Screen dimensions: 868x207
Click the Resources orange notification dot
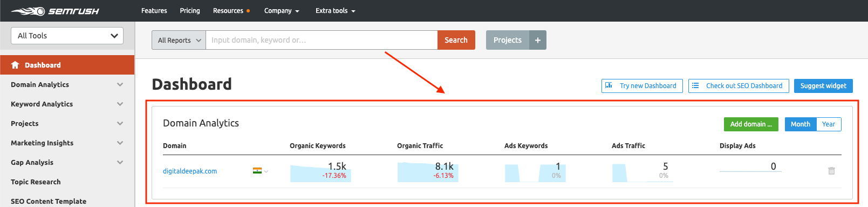(x=248, y=11)
